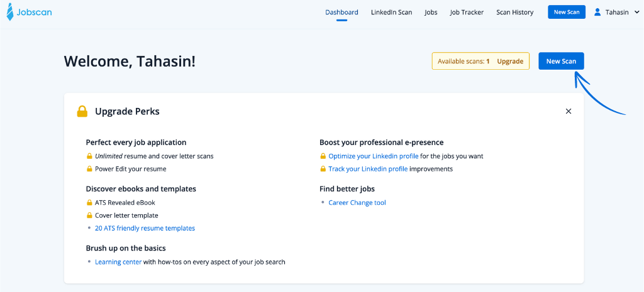Open 20 ATS friendly resume templates link
This screenshot has width=644, height=292.
click(x=145, y=228)
